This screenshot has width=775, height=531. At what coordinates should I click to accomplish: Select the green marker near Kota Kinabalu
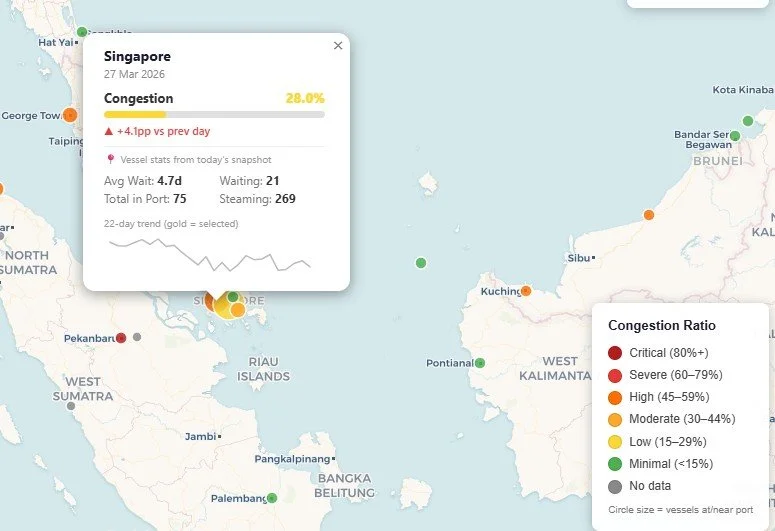pos(748,121)
